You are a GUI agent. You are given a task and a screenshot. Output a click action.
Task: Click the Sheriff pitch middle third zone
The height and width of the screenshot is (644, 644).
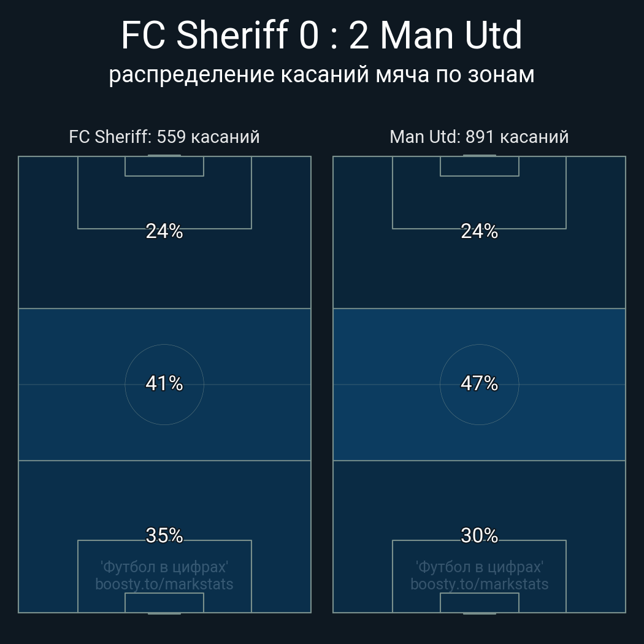164,385
